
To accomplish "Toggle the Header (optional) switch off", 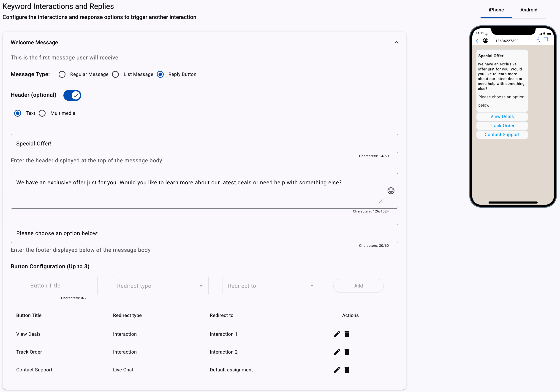I will (72, 95).
